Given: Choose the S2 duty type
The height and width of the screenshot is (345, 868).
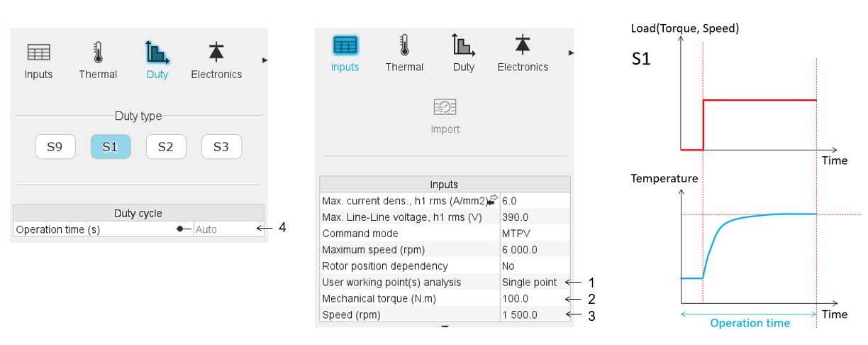Looking at the screenshot, I should [166, 147].
